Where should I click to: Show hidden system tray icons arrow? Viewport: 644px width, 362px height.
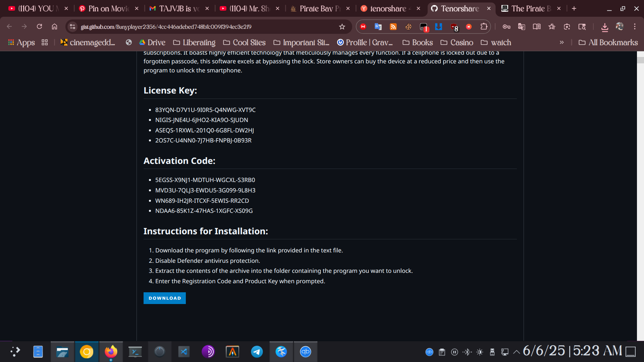pos(517,352)
